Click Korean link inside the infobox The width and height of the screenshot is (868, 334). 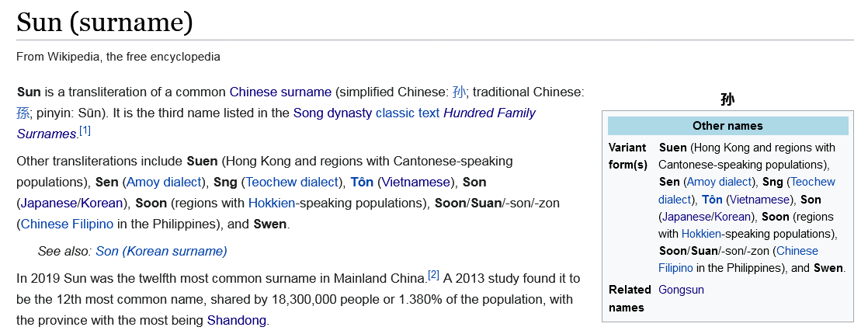732,217
